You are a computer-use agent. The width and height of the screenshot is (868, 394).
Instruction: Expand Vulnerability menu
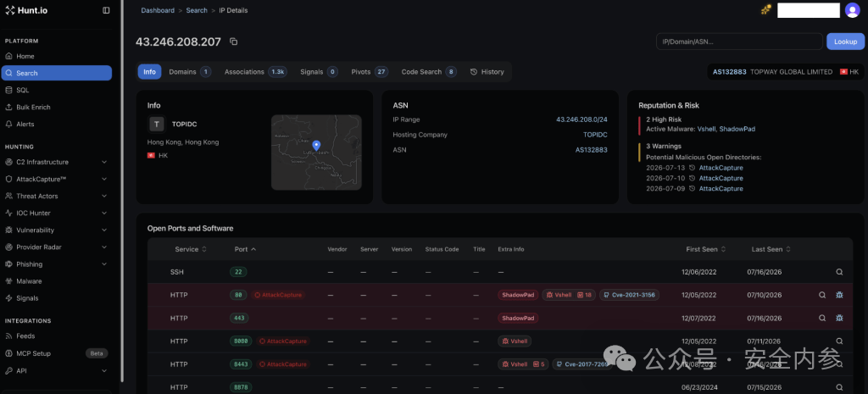[57, 230]
